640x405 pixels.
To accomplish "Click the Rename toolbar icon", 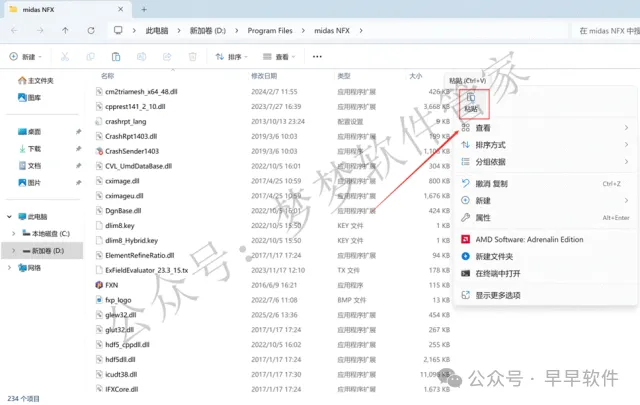I will (142, 57).
